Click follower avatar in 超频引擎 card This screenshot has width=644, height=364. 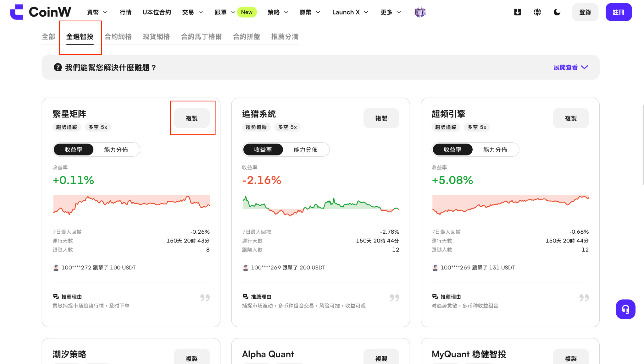(435, 268)
